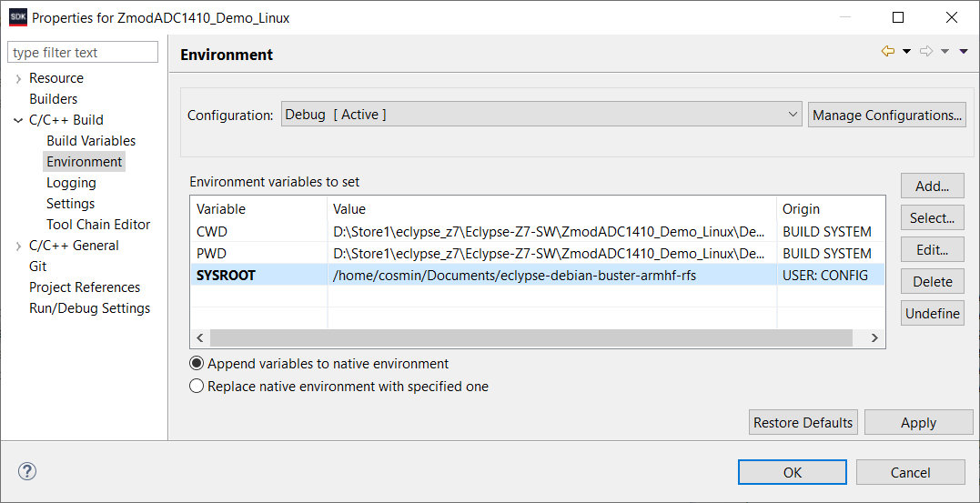This screenshot has height=503, width=980.
Task: Open the back history dropdown arrow
Action: (x=906, y=52)
